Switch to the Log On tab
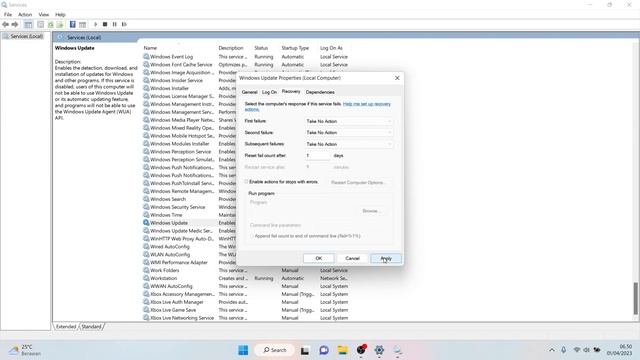Viewport: 640px width, 360px height. pyautogui.click(x=269, y=92)
